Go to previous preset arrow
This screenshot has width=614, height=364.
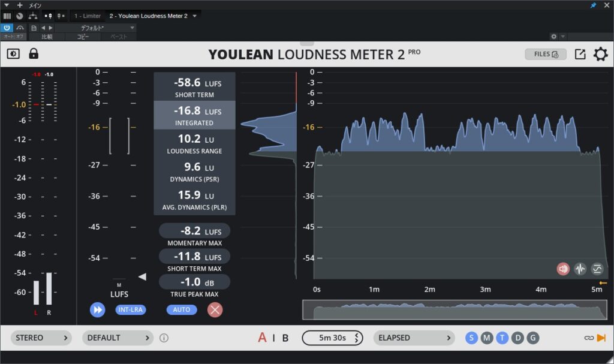[x=43, y=28]
